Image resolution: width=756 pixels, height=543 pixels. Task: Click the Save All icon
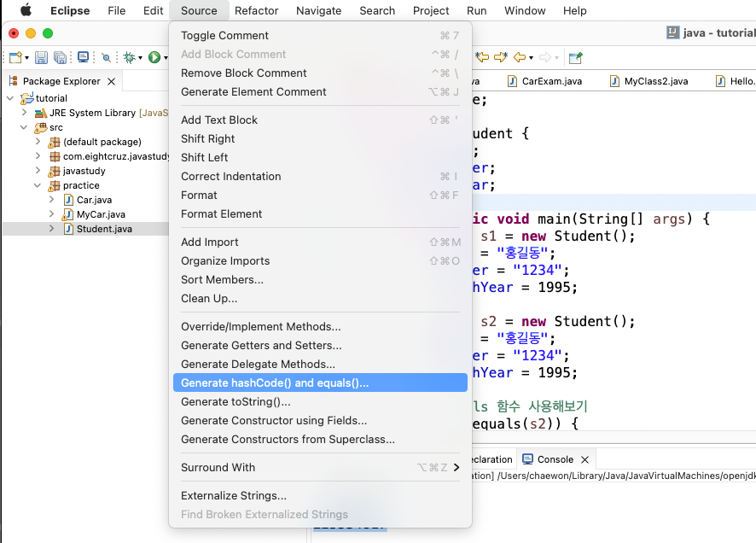click(60, 58)
